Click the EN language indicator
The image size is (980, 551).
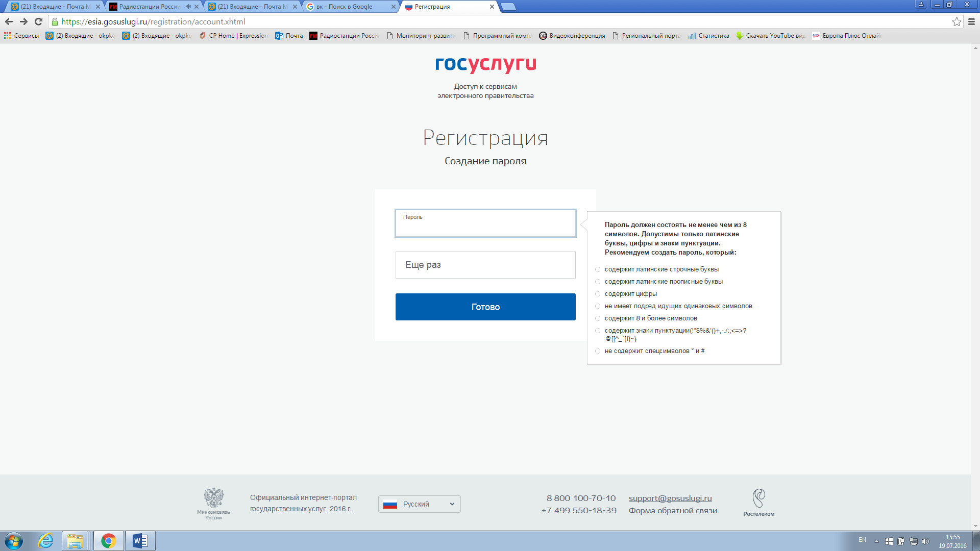[x=862, y=540]
